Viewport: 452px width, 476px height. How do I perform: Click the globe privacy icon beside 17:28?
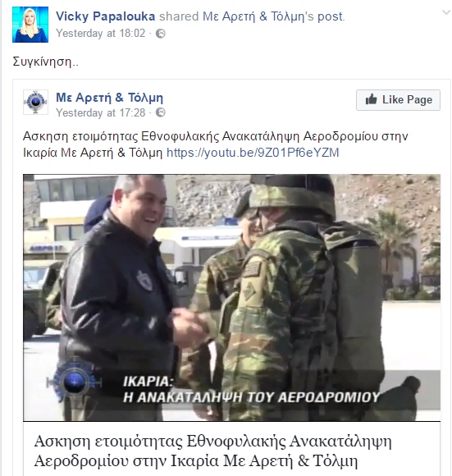(x=161, y=112)
